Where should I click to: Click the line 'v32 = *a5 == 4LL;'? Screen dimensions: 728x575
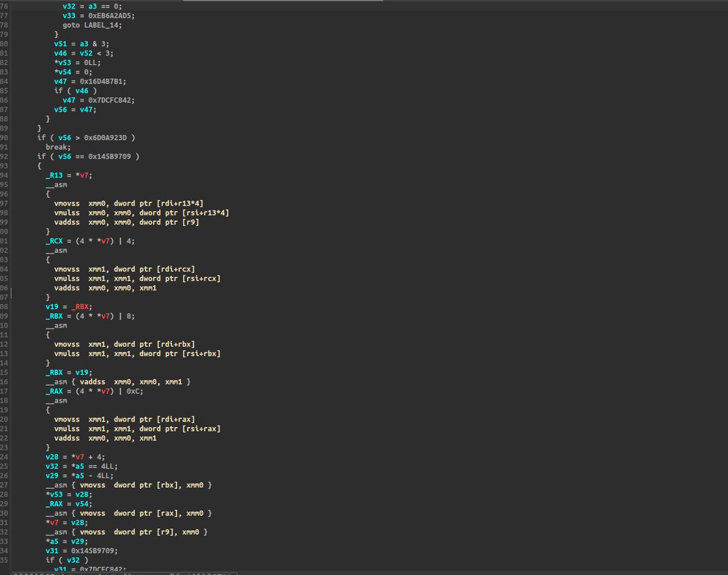81,467
